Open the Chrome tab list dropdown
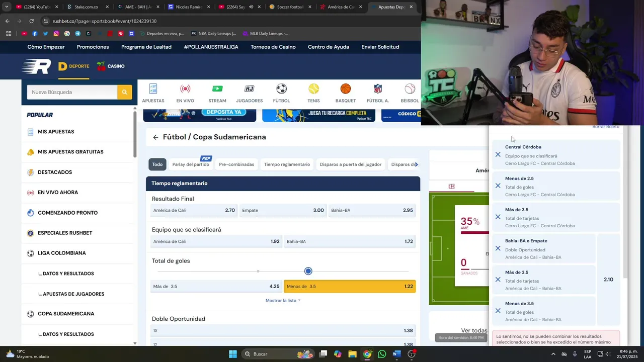 [x=7, y=7]
